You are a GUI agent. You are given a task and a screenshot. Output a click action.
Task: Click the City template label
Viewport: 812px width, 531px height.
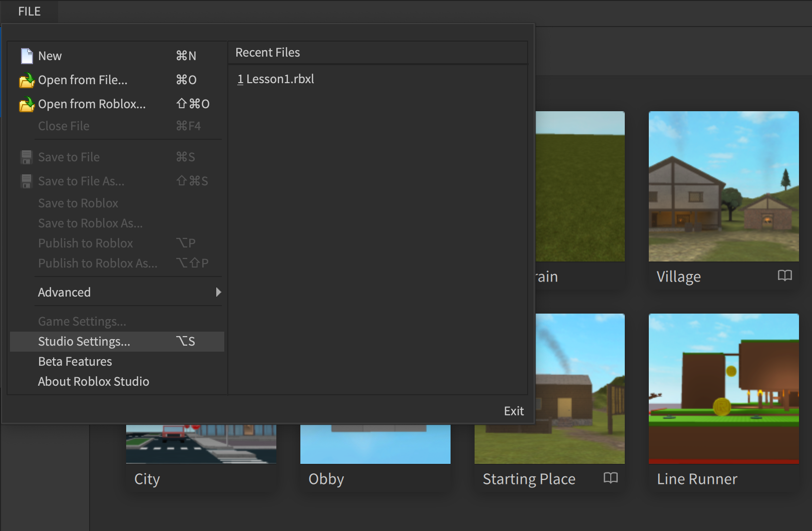click(x=147, y=479)
